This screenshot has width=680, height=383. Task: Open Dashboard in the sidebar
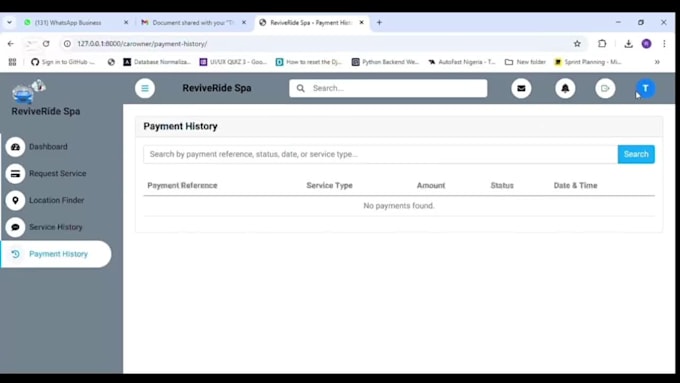pyautogui.click(x=48, y=147)
